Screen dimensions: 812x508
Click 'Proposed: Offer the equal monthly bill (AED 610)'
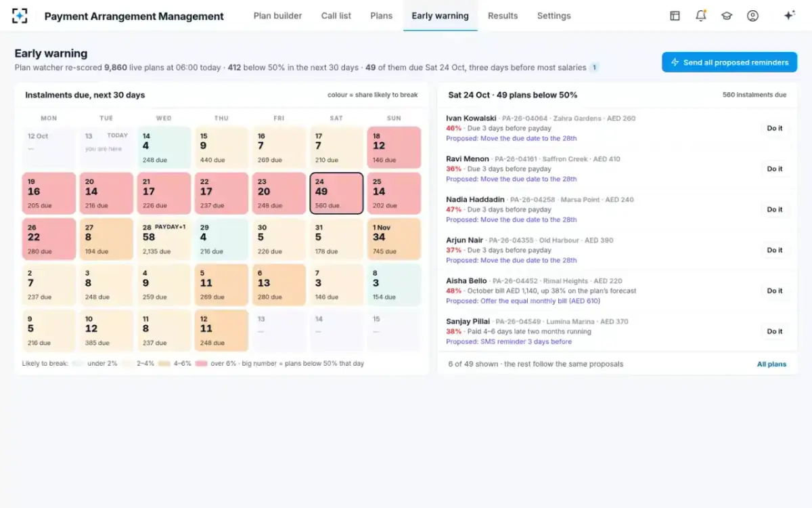(x=523, y=301)
